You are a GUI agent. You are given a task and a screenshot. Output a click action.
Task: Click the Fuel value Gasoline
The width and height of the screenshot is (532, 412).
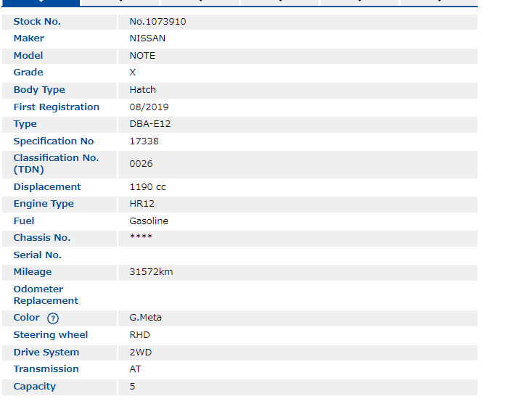(x=149, y=221)
